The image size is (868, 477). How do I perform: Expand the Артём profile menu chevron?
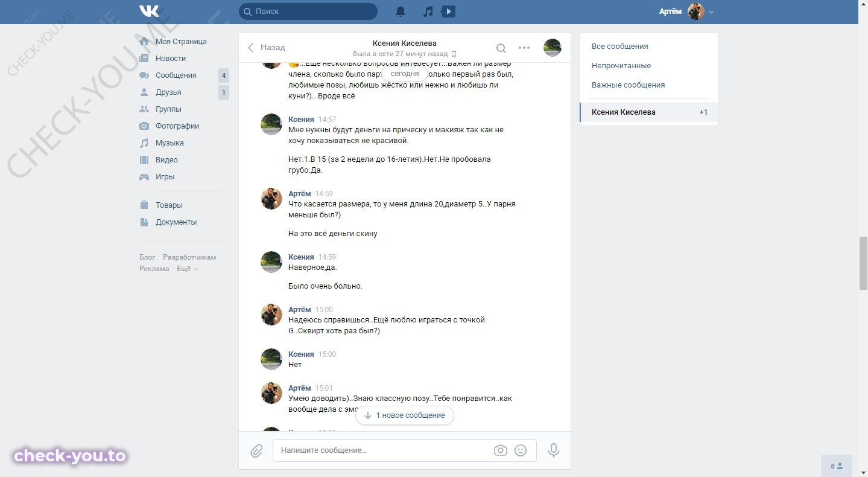point(711,12)
